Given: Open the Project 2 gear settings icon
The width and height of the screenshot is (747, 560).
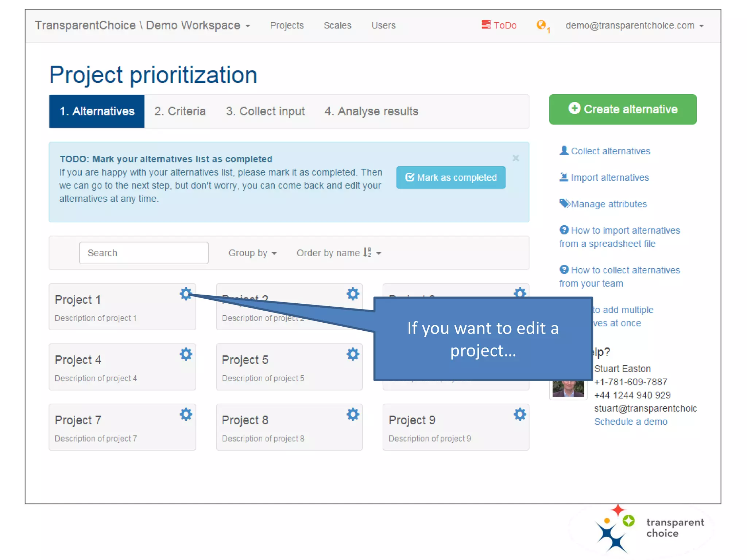Looking at the screenshot, I should coord(353,293).
